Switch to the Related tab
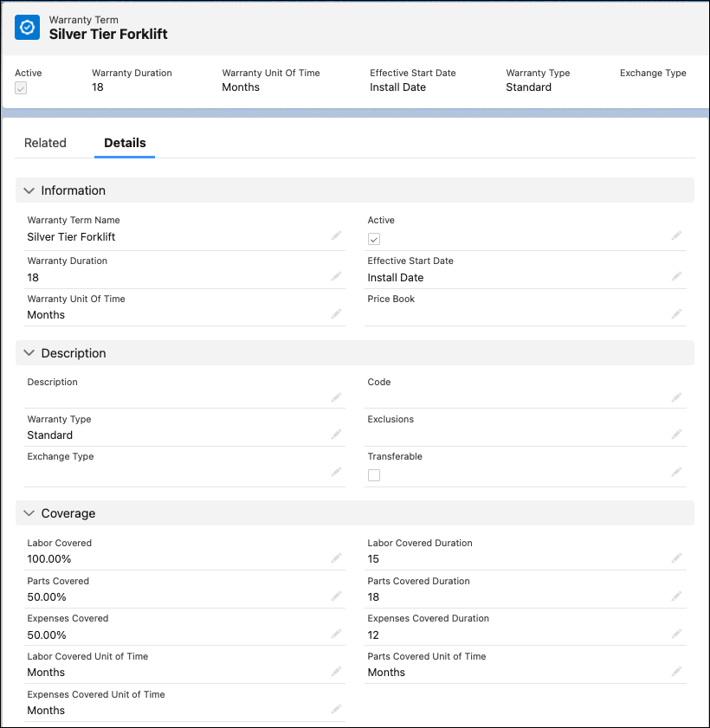This screenshot has width=710, height=728. click(x=45, y=143)
